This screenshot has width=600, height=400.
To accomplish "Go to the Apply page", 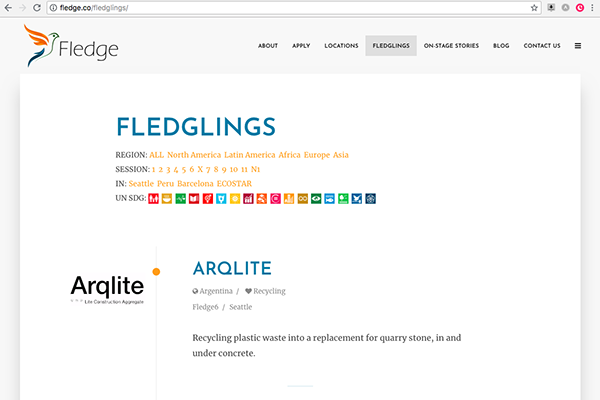I will pyautogui.click(x=301, y=46).
